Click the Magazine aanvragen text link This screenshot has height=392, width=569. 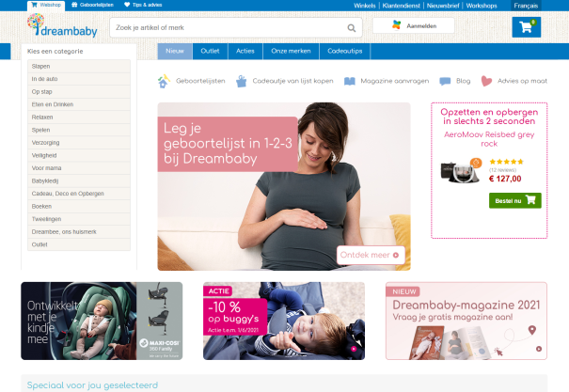394,81
